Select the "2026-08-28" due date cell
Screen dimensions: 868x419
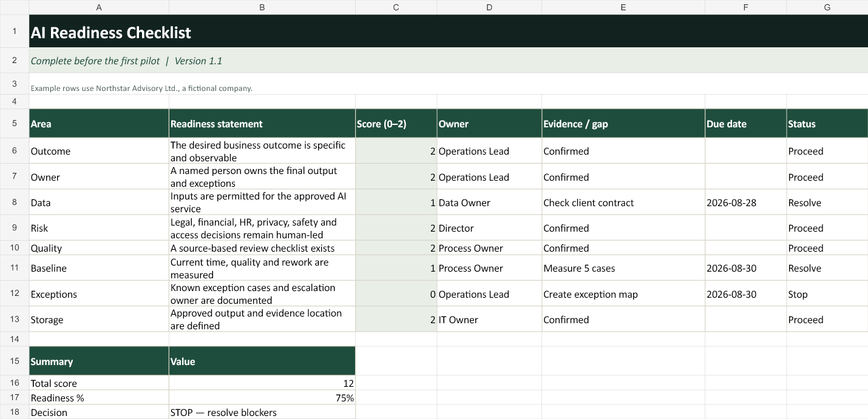[x=746, y=203]
